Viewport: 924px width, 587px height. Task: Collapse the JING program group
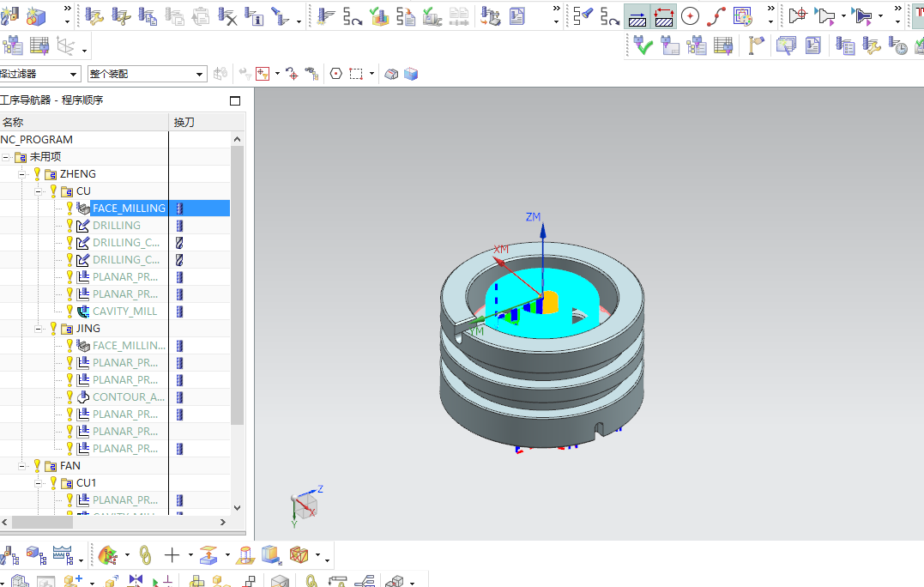click(39, 329)
